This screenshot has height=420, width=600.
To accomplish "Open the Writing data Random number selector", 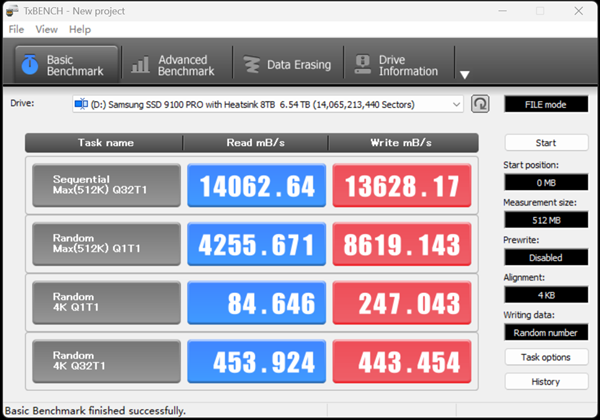I will pyautogui.click(x=546, y=332).
